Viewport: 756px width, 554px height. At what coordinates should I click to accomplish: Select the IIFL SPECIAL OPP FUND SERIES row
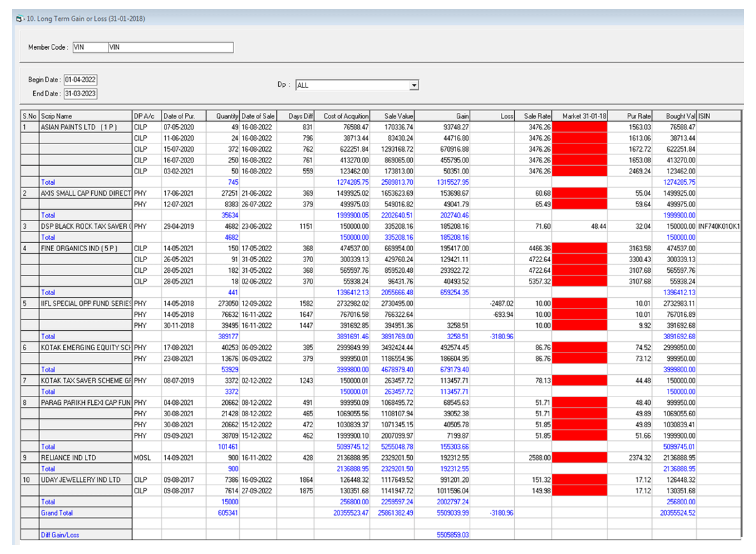(381, 303)
